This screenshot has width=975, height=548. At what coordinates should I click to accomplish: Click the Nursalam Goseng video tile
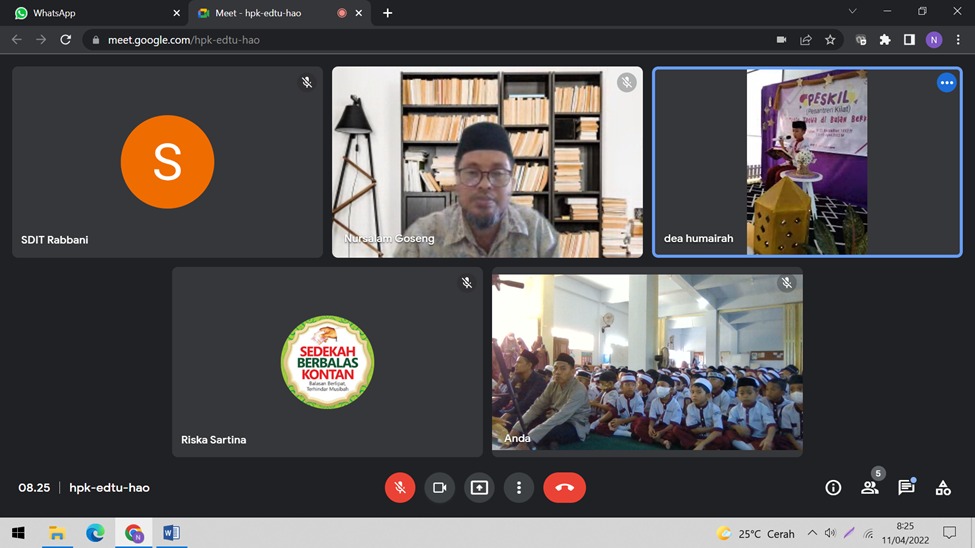(x=487, y=162)
